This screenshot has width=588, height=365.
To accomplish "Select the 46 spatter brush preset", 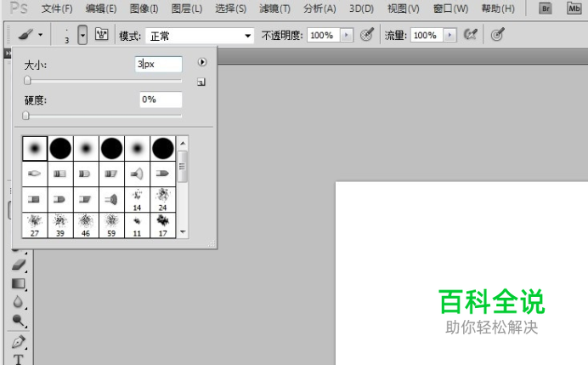I will (x=86, y=225).
